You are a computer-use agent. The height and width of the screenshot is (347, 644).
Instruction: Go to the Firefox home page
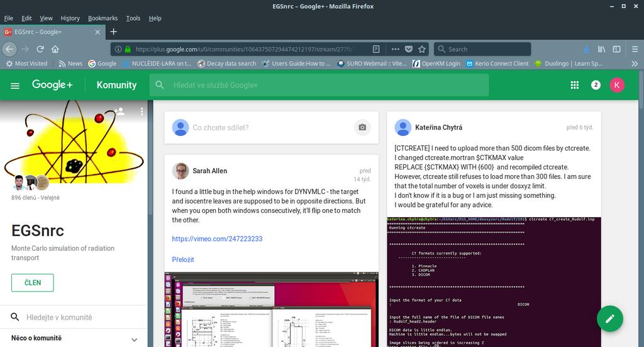click(55, 49)
